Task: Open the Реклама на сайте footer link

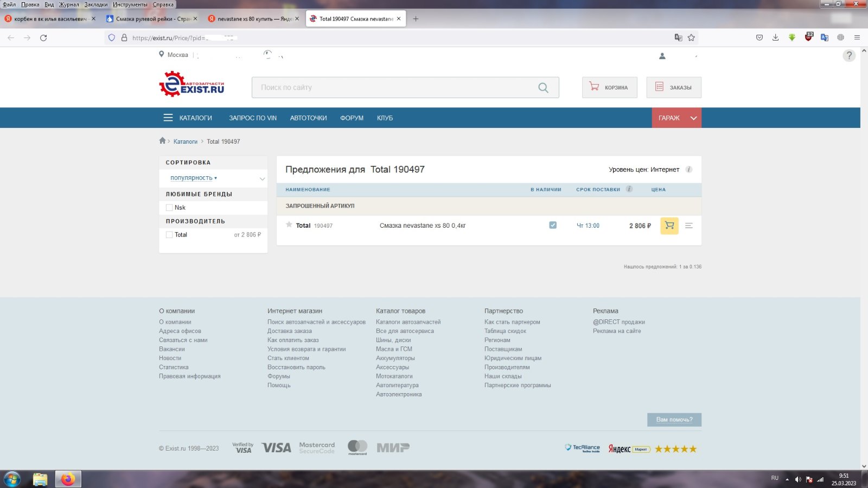Action: [617, 331]
